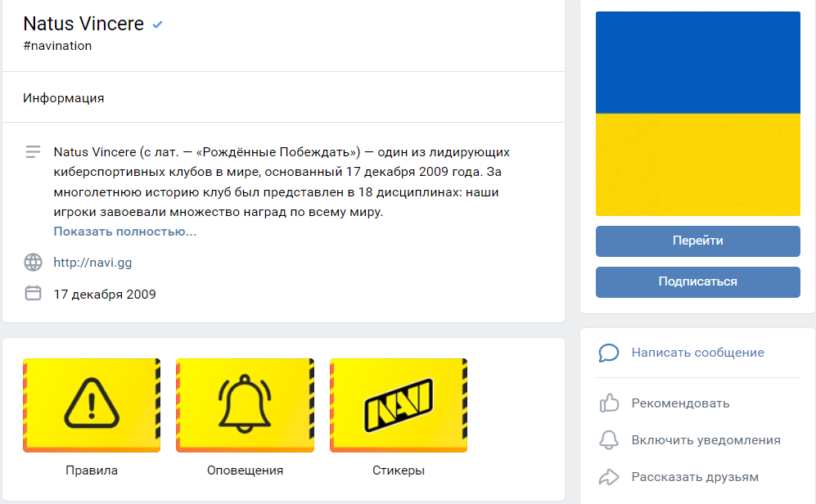
Task: Open the Стикеры NAVI logo tile
Action: point(399,405)
